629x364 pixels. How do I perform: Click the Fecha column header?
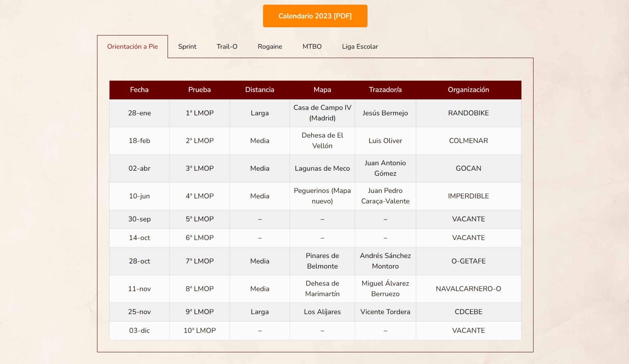139,90
